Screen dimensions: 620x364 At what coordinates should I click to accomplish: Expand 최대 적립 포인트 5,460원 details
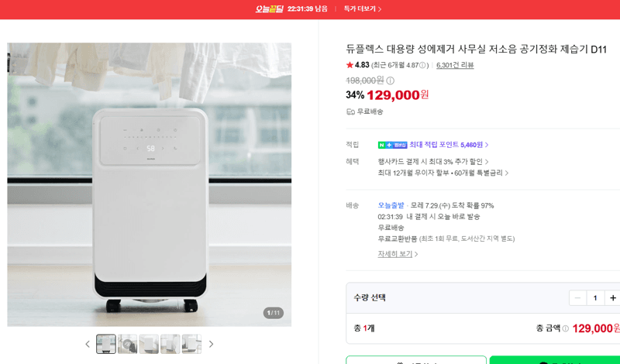point(449,145)
